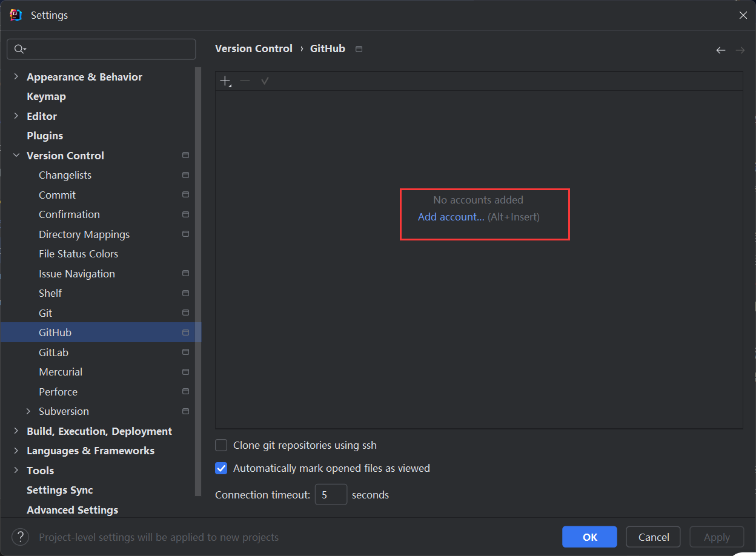
Task: Click the project icon next to Confirmation row
Action: pyautogui.click(x=186, y=214)
